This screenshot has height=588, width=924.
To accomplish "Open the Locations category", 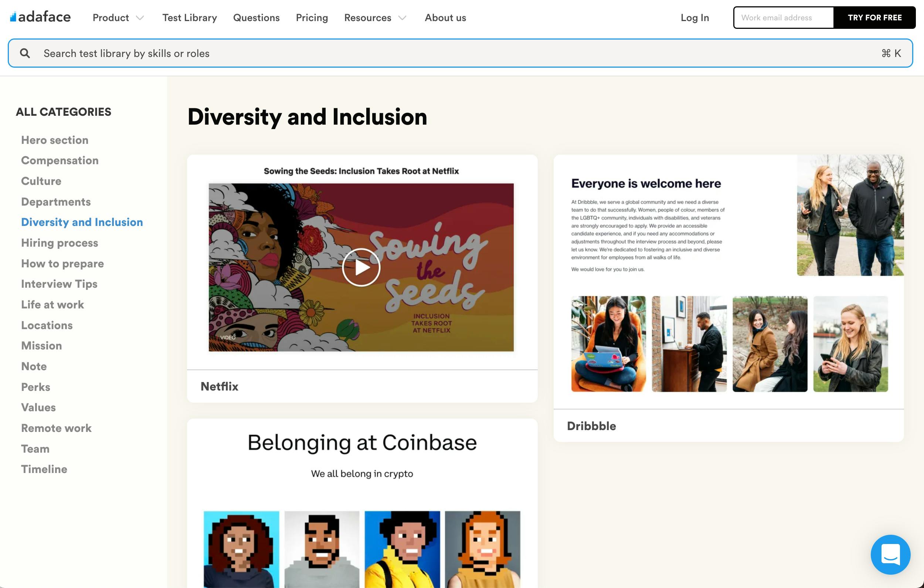I will (47, 325).
